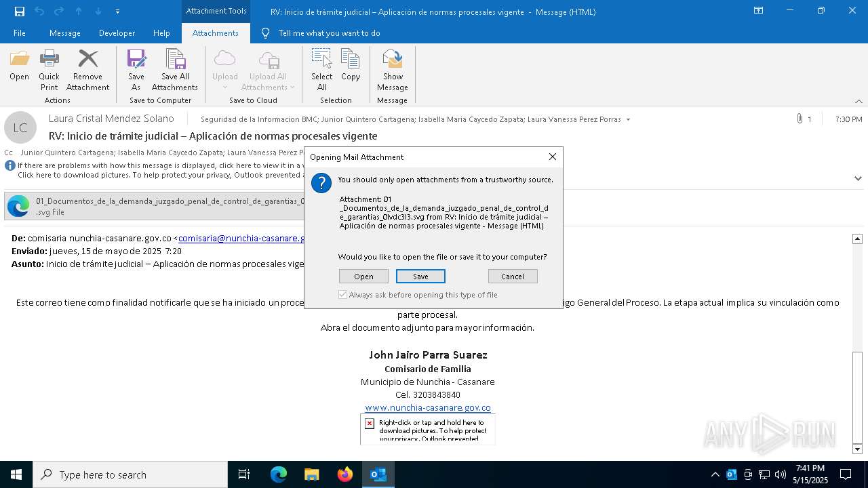Click the message body scrollbar down arrow

tap(857, 449)
